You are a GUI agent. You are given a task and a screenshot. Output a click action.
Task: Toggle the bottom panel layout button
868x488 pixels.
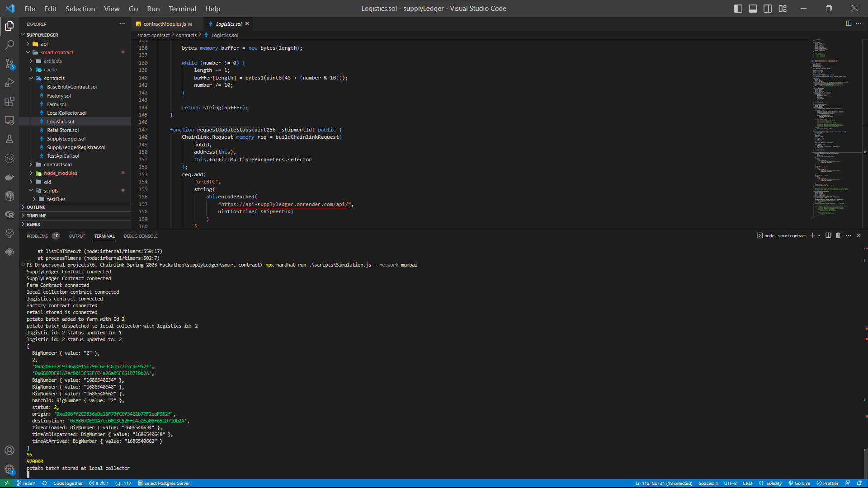753,9
